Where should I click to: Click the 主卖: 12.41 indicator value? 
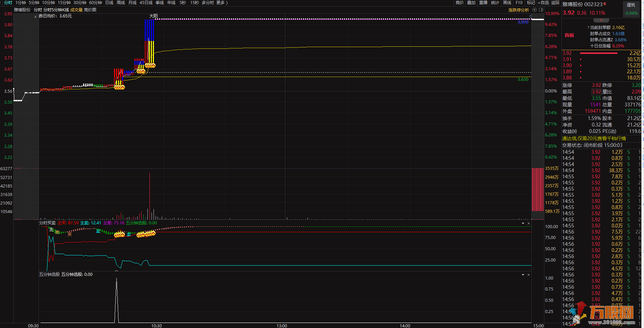point(90,223)
